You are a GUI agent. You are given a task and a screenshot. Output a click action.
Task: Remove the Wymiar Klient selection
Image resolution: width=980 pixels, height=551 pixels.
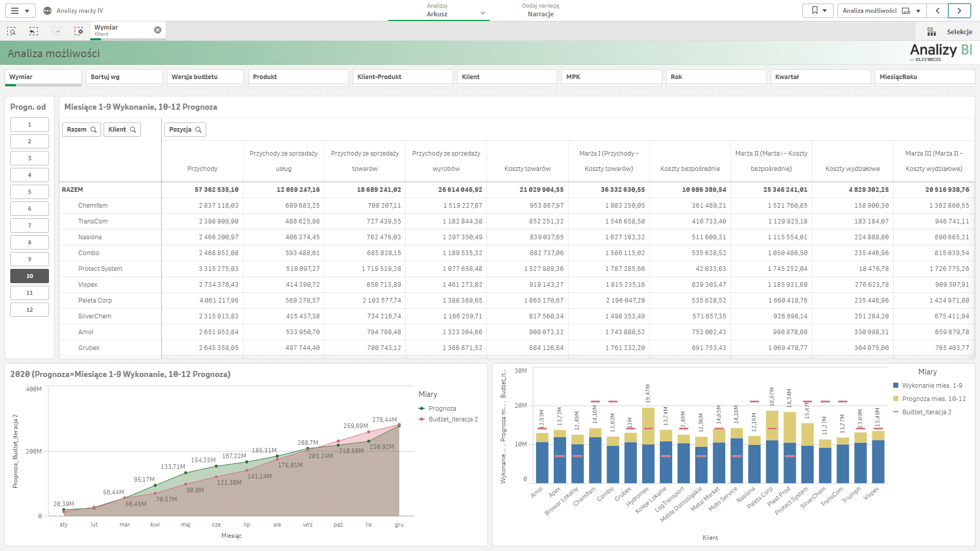[158, 30]
